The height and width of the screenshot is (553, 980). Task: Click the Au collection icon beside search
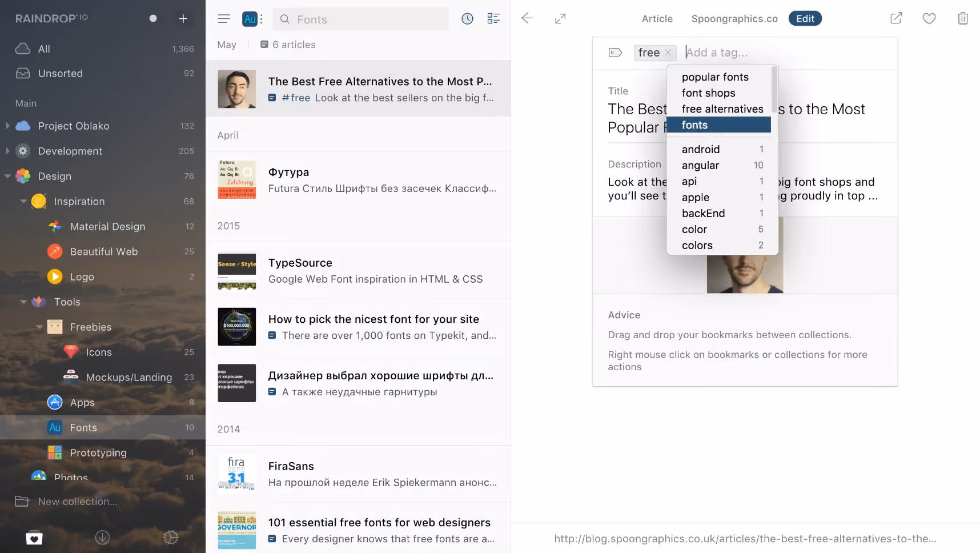tap(250, 19)
